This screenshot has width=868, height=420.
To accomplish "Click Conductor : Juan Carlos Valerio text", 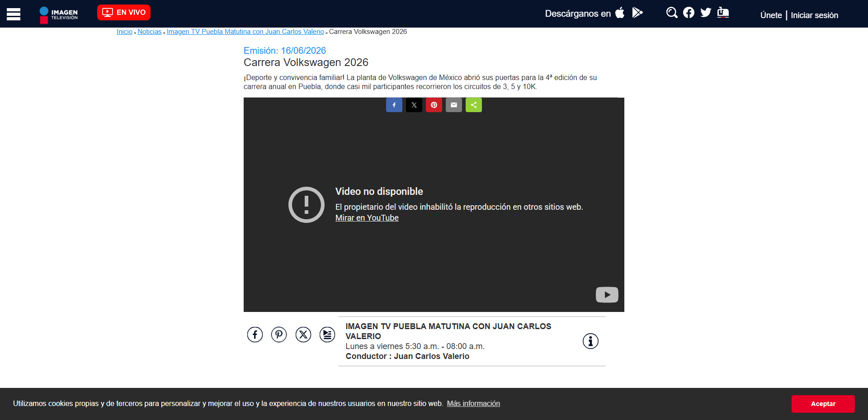I will pyautogui.click(x=407, y=356).
